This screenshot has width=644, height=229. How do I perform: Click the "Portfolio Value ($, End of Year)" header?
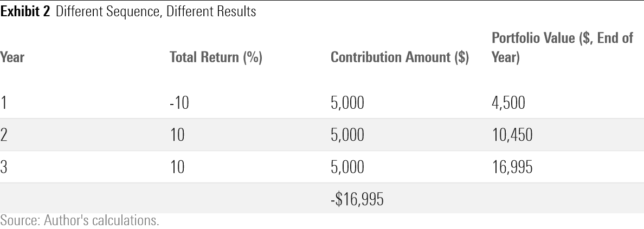[x=562, y=48]
